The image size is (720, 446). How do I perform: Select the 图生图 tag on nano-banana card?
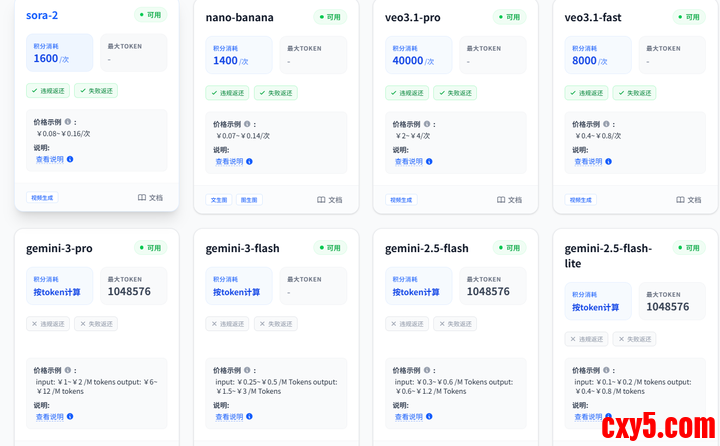click(x=249, y=200)
